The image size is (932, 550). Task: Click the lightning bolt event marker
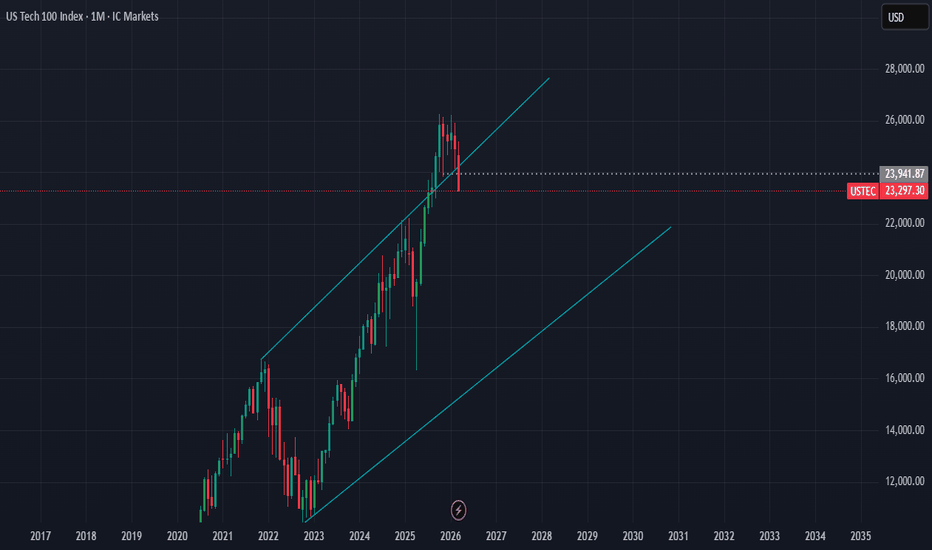point(459,510)
